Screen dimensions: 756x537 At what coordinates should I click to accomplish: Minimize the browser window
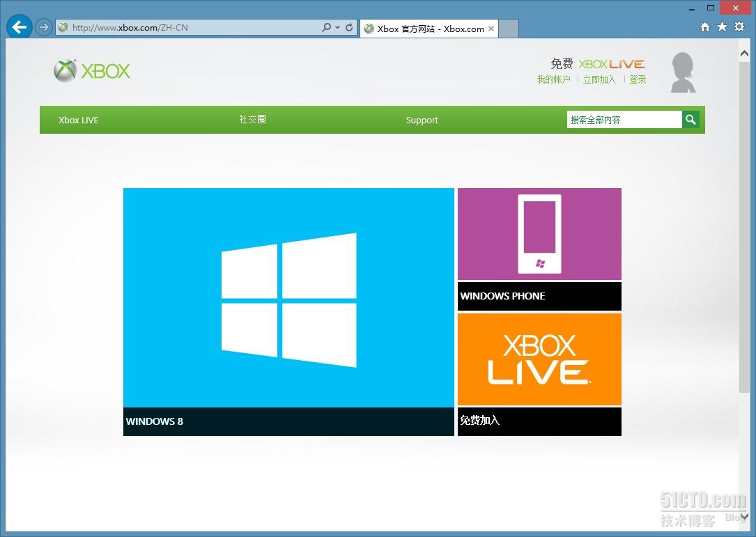[692, 8]
